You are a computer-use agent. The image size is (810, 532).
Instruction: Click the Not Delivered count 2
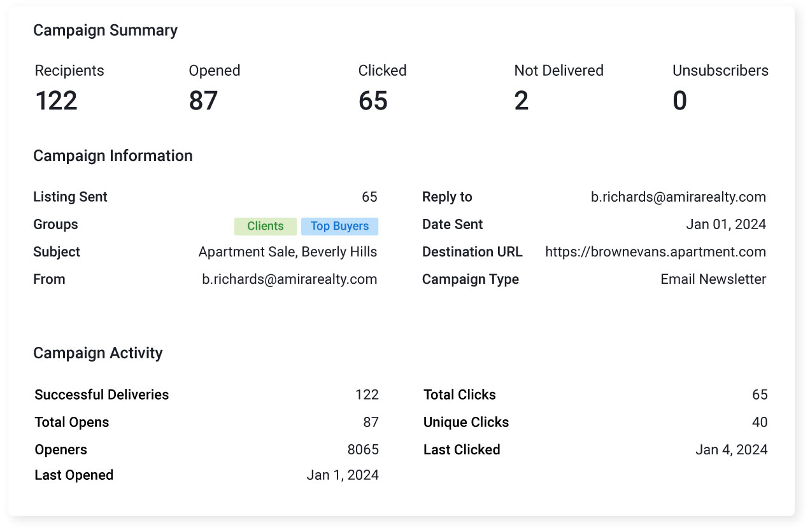(x=522, y=101)
